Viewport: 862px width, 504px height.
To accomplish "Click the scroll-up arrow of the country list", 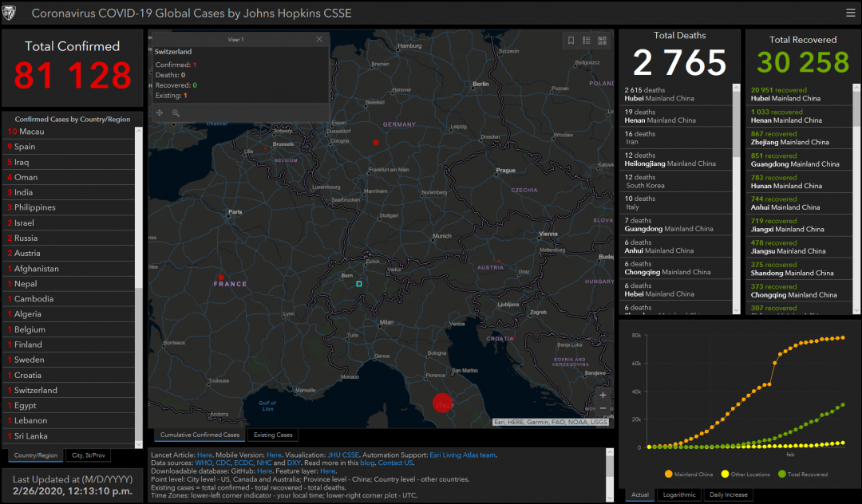I will click(139, 131).
